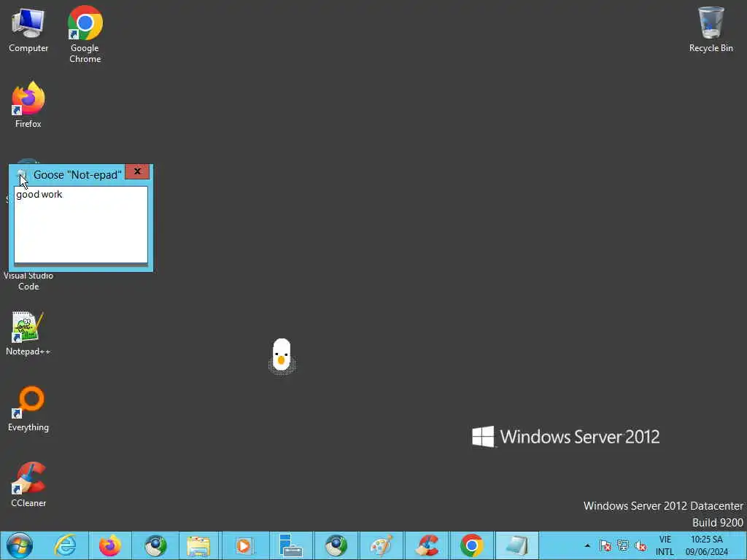The height and width of the screenshot is (560, 747).
Task: Click the Goose "Not-epad" title bar icon
Action: (x=22, y=175)
